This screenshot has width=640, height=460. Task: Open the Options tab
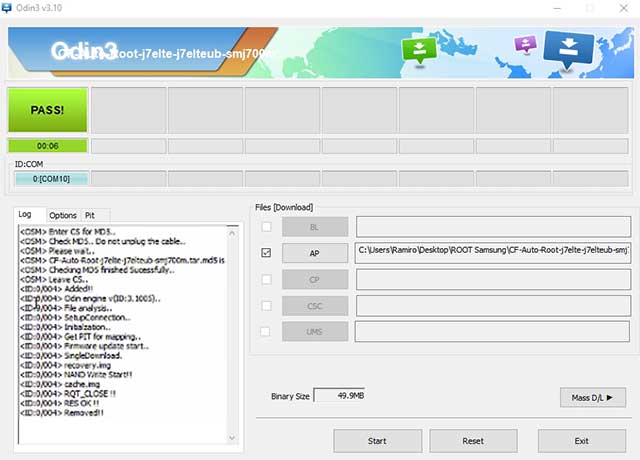[x=63, y=215]
